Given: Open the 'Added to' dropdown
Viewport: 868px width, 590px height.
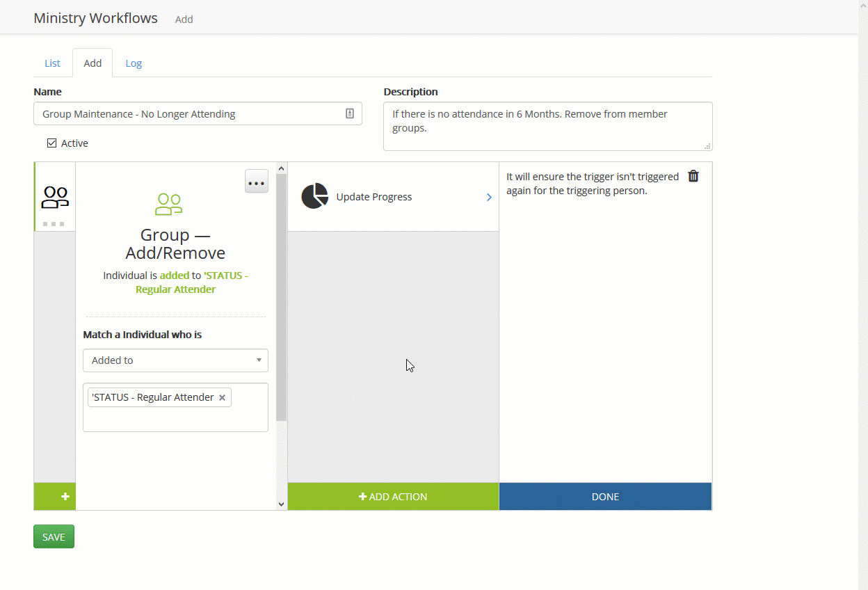Looking at the screenshot, I should (x=175, y=360).
